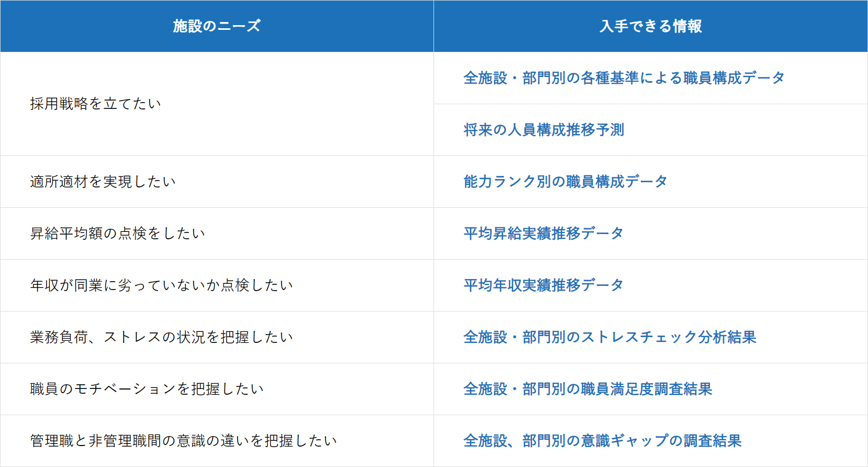The height and width of the screenshot is (467, 868).
Task: Click 全施設・部門別のストレスチェック分析結果 link
Action: point(609,337)
